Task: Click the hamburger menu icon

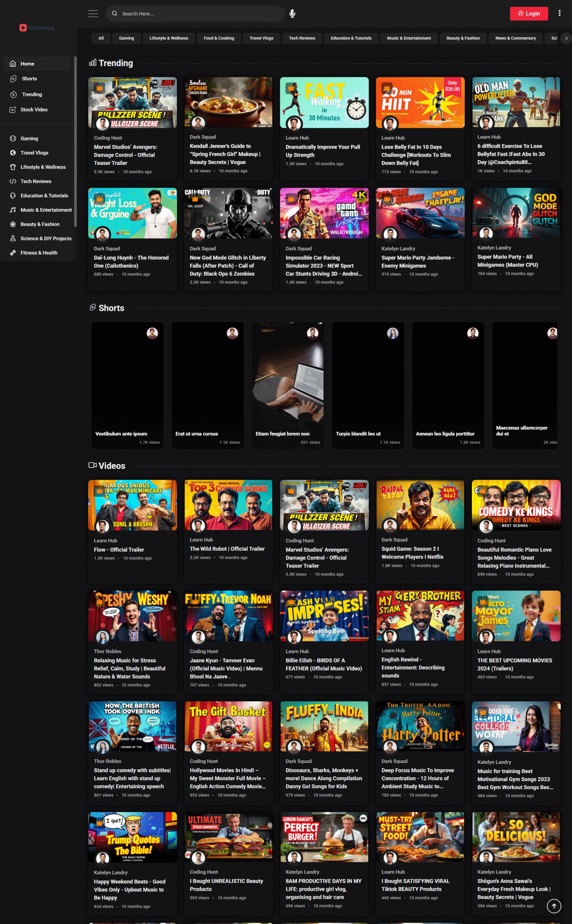Action: point(93,14)
